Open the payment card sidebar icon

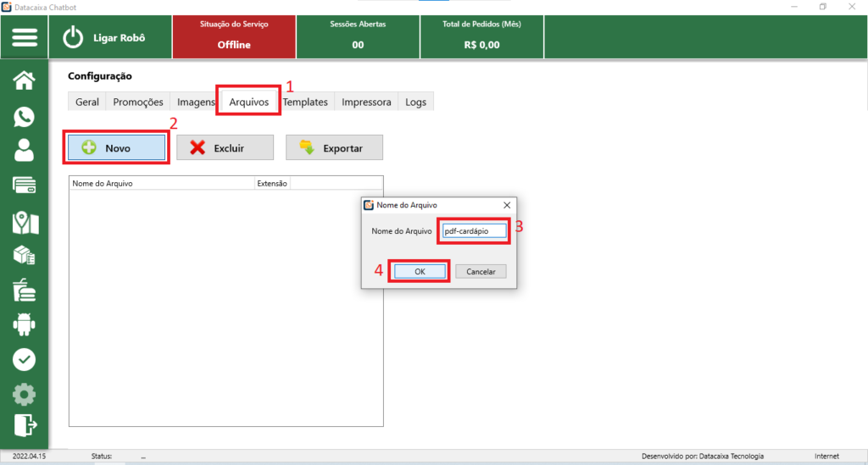click(25, 185)
